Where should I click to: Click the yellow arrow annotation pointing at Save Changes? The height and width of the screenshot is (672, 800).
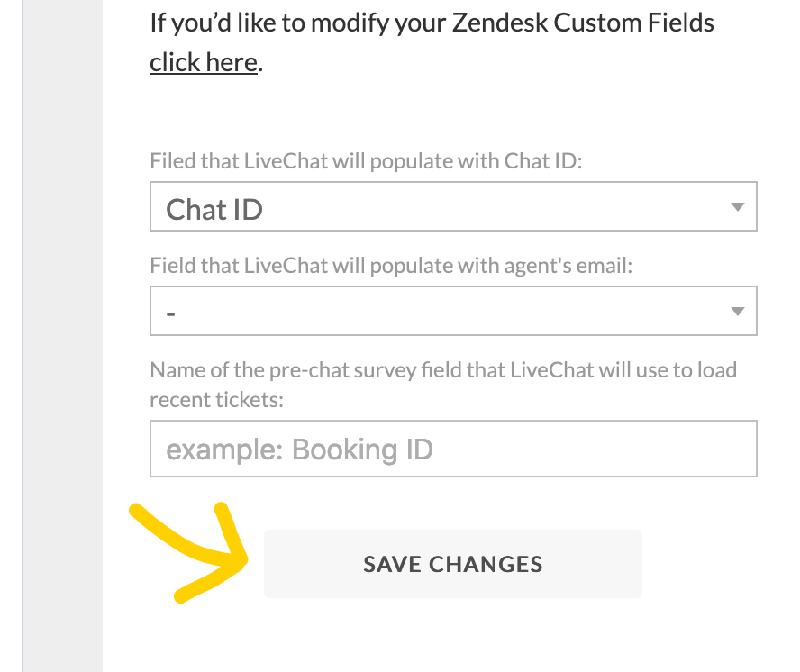(190, 552)
